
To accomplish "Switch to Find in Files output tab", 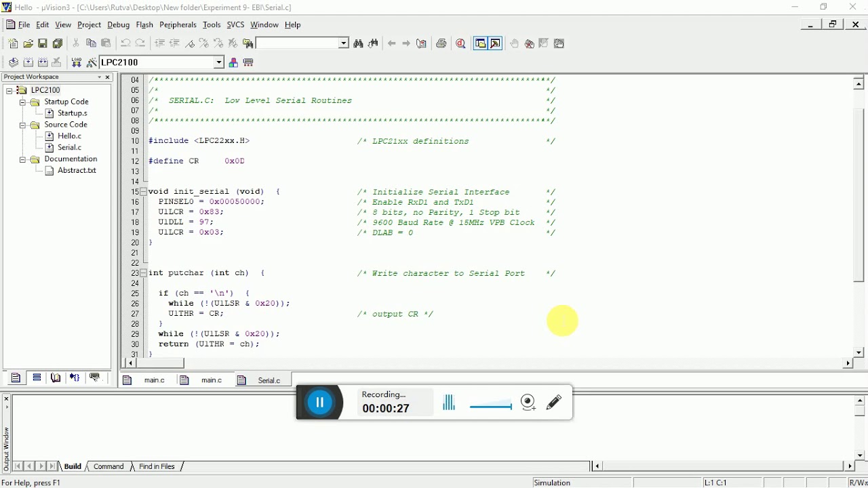I will 157,467.
